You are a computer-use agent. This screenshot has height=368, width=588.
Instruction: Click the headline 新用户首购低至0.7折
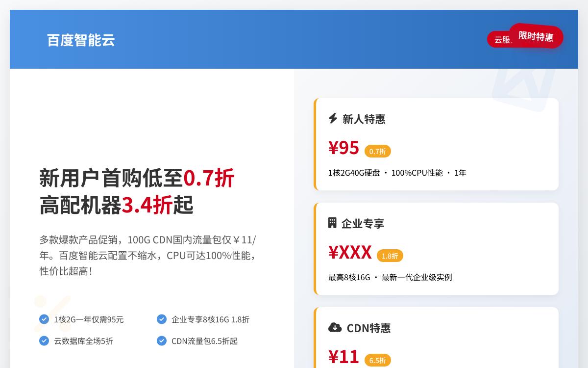137,178
